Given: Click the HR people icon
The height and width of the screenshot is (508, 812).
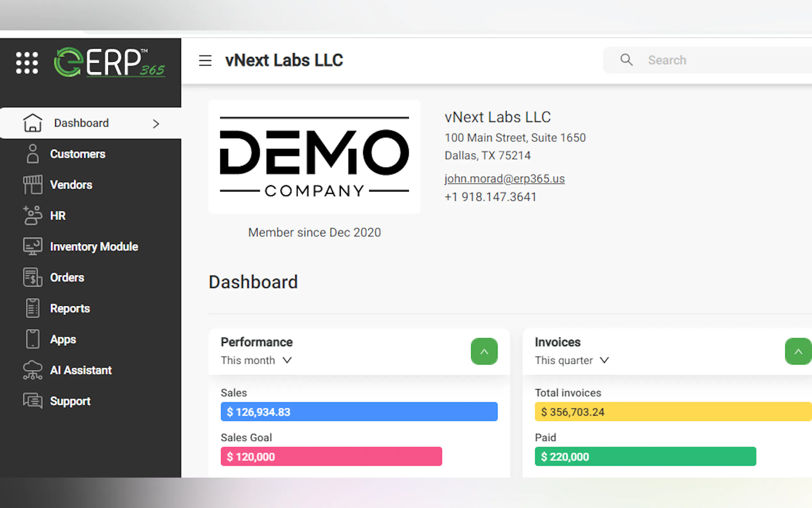Looking at the screenshot, I should 33,215.
